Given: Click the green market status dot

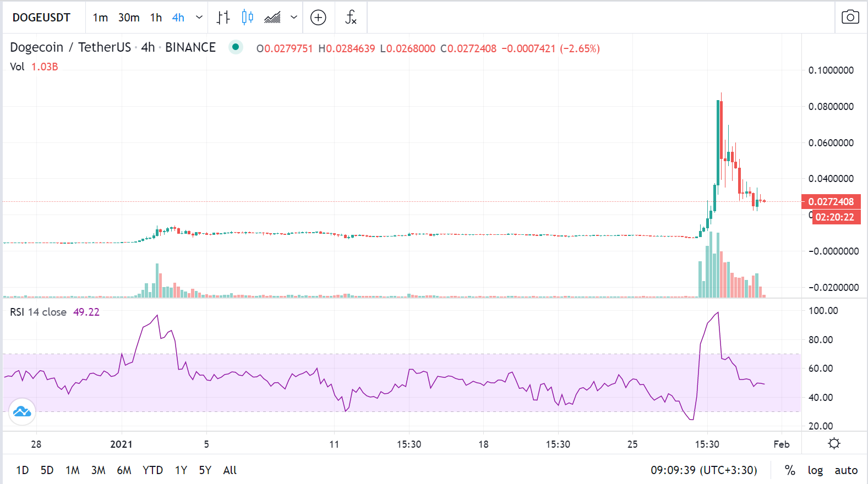Looking at the screenshot, I should (x=236, y=47).
